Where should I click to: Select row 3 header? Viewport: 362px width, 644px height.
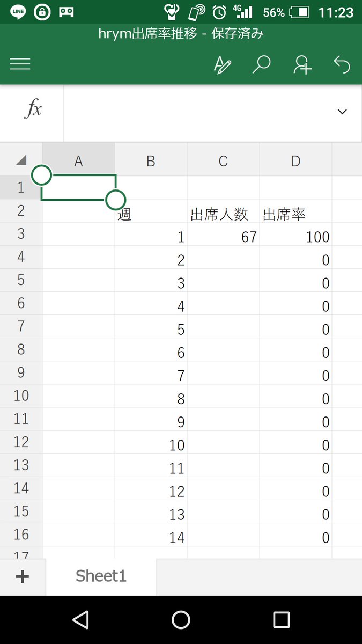21,233
